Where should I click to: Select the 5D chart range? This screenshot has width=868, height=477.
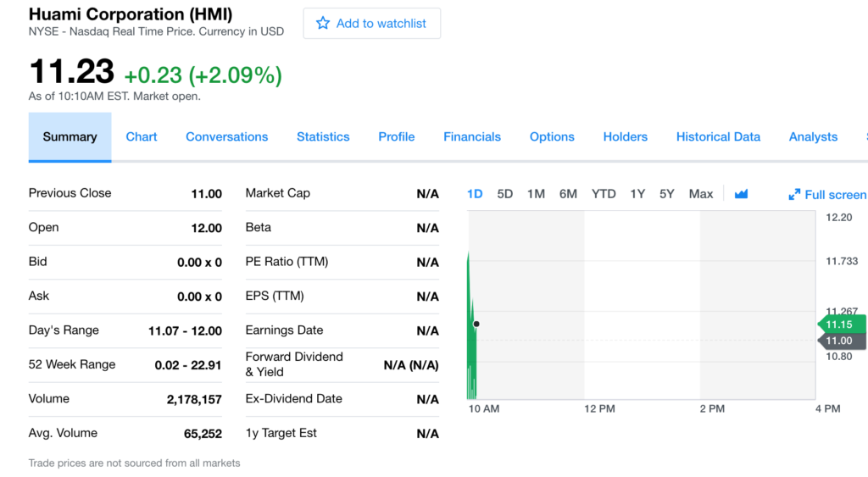[x=505, y=194]
